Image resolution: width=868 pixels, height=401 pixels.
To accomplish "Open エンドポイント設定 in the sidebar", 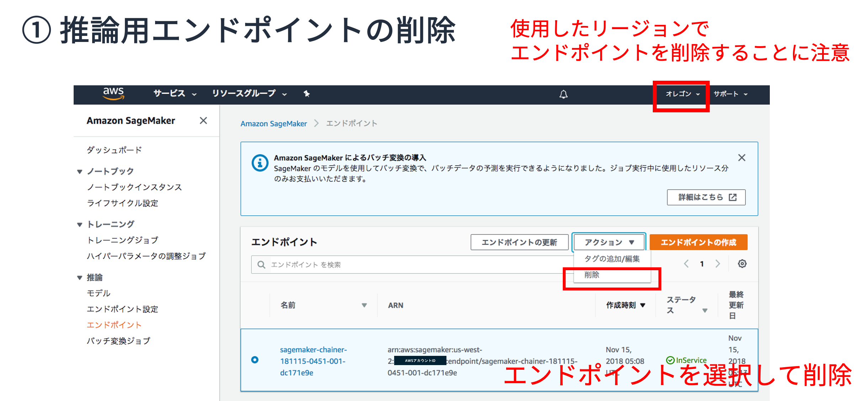I will [122, 309].
